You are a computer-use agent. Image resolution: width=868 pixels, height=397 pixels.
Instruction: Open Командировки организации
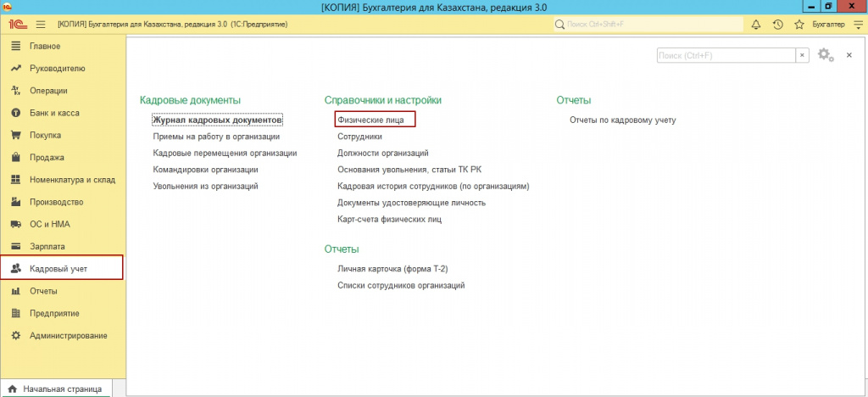coord(205,170)
